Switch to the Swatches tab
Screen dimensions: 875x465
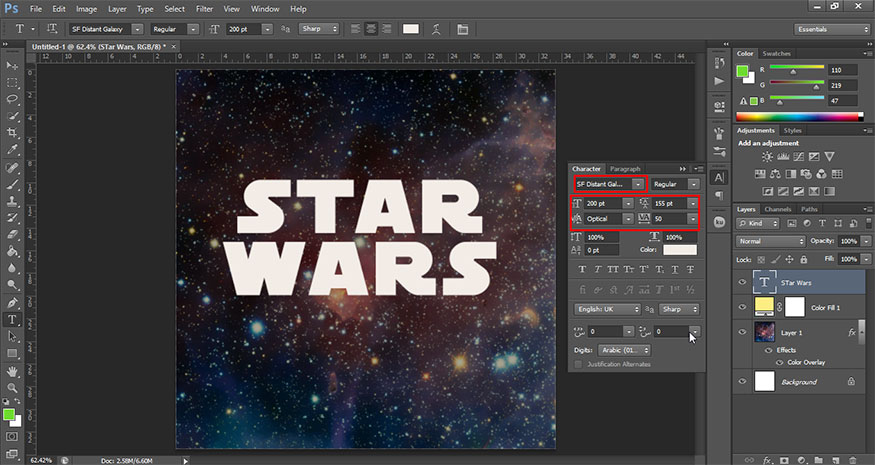[776, 54]
